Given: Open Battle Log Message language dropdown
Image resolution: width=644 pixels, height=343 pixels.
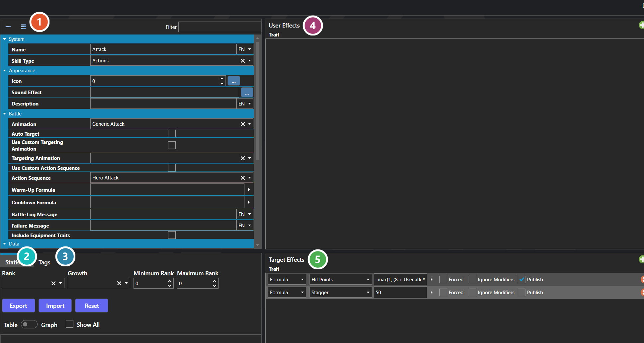Looking at the screenshot, I should [245, 214].
